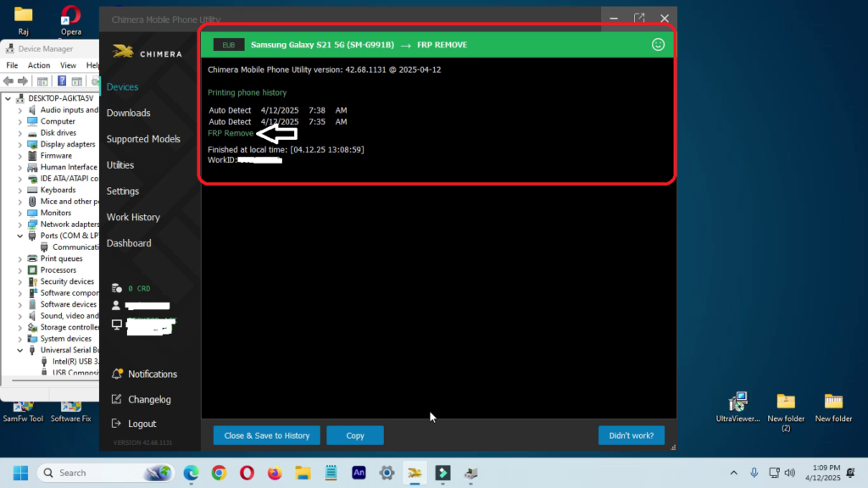Open Device Manager File menu
This screenshot has width=868, height=488.
(12, 65)
